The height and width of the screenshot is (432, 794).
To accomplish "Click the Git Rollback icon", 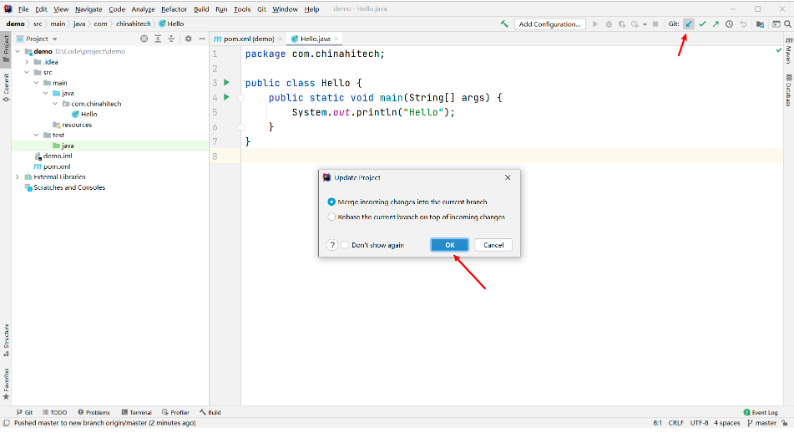I will click(x=743, y=24).
